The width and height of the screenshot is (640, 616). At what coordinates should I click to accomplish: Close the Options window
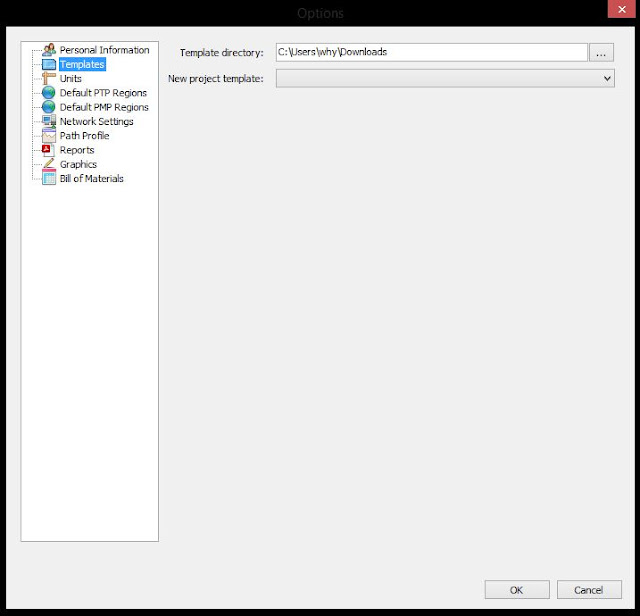click(x=622, y=9)
